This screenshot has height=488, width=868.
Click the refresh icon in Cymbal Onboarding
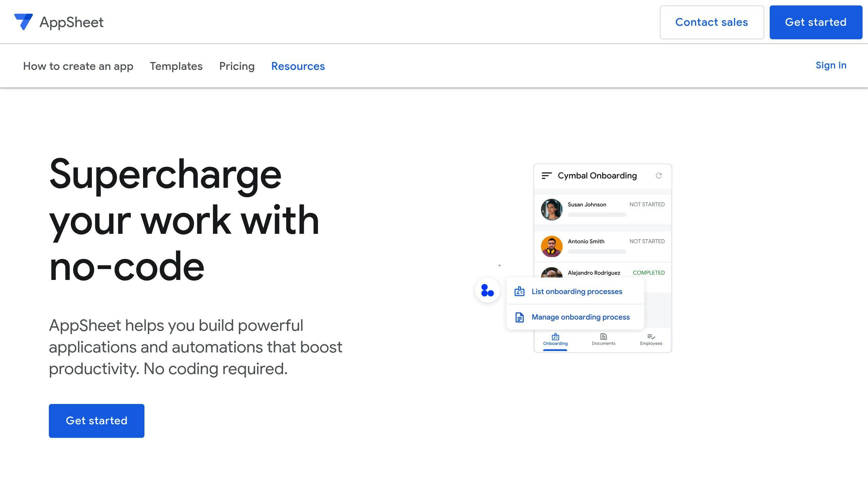coord(658,176)
